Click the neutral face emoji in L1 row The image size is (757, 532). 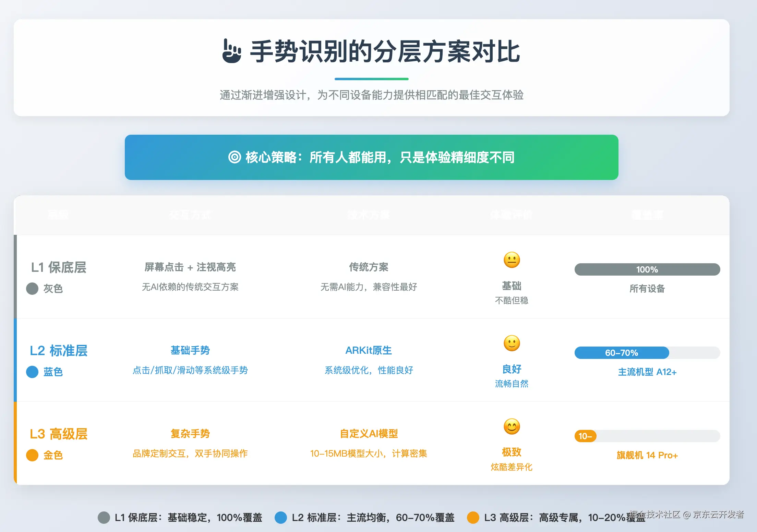pyautogui.click(x=511, y=261)
